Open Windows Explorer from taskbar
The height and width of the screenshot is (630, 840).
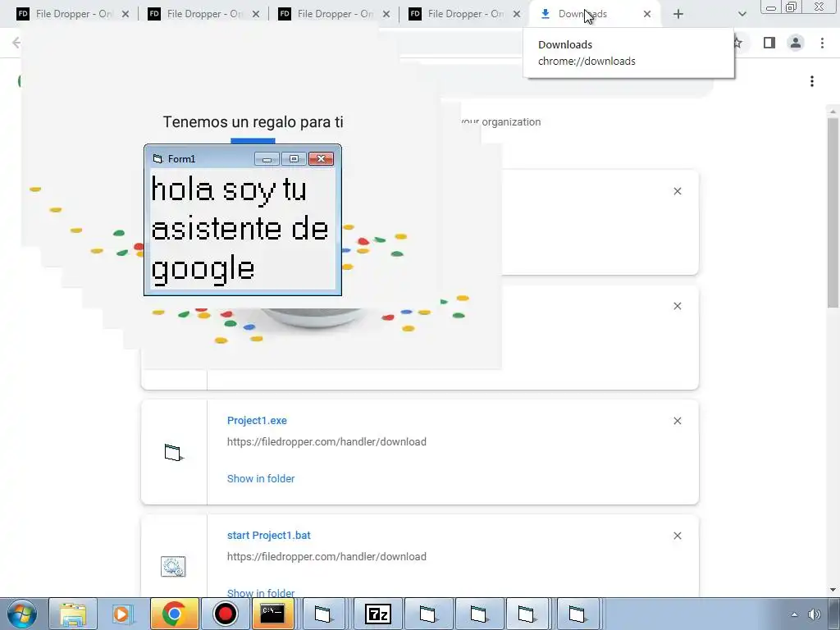click(73, 614)
